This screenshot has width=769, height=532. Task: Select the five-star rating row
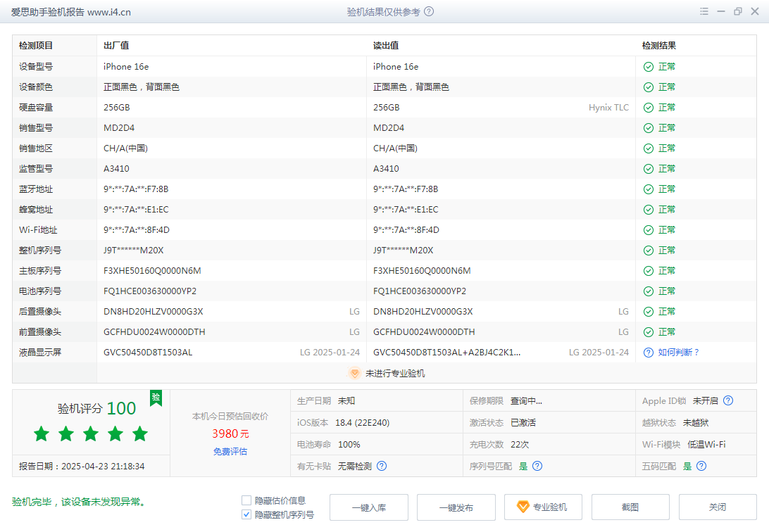coord(91,433)
